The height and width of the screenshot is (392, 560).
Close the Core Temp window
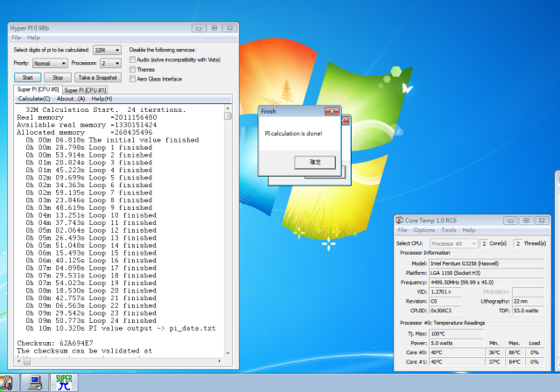(x=542, y=220)
